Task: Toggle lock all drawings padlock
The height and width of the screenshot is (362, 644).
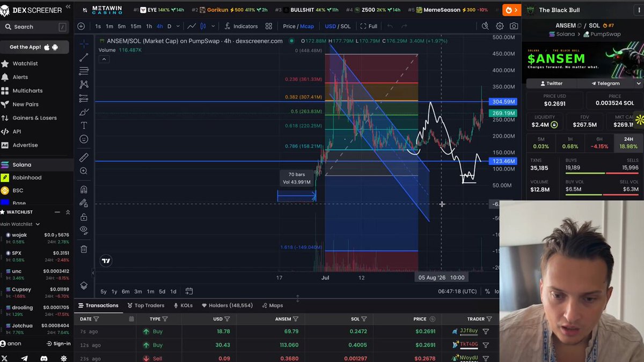Action: (x=84, y=217)
